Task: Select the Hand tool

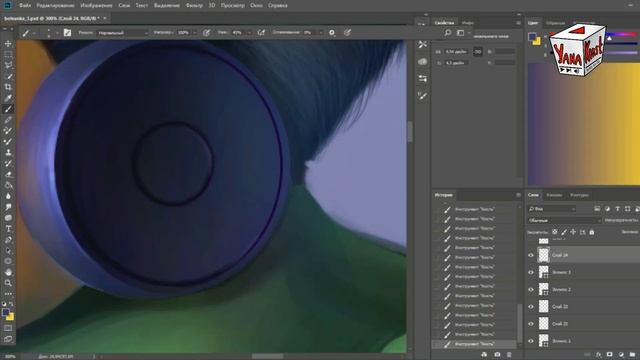Action: (8, 272)
